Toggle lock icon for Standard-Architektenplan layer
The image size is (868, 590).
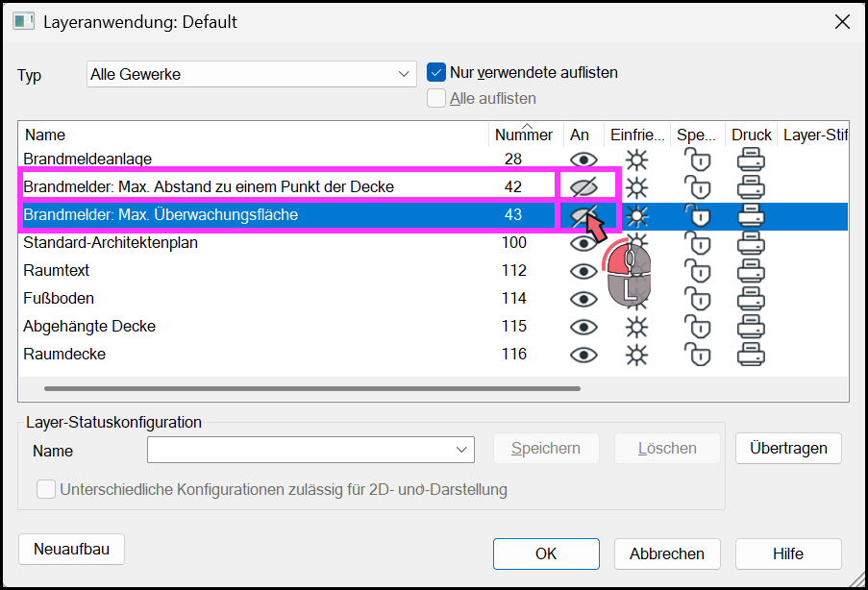[698, 243]
